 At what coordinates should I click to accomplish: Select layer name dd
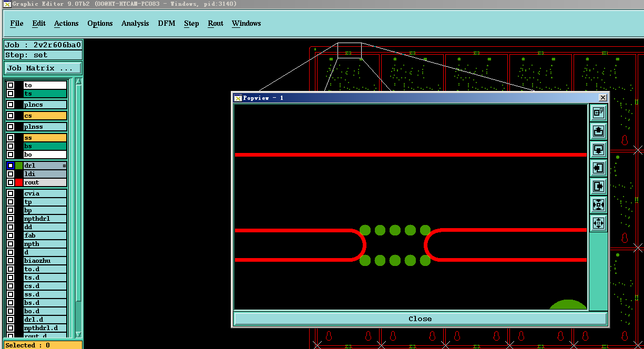tap(45, 227)
